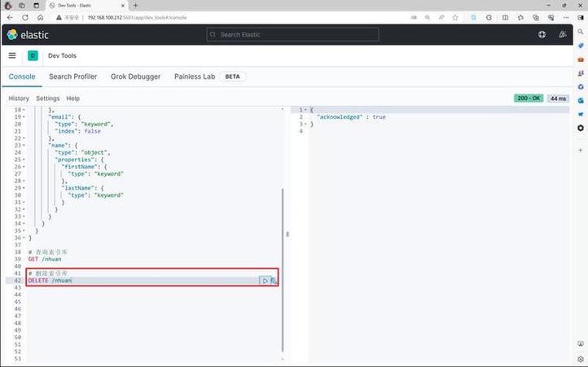The width and height of the screenshot is (588, 367).
Task: Reload the page with the refresh icon
Action: click(x=25, y=17)
